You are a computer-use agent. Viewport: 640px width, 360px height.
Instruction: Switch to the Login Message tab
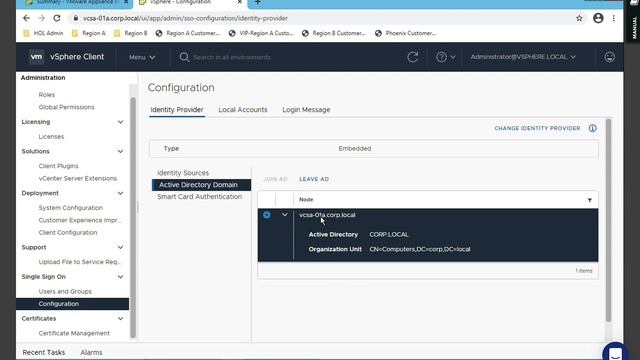click(306, 110)
